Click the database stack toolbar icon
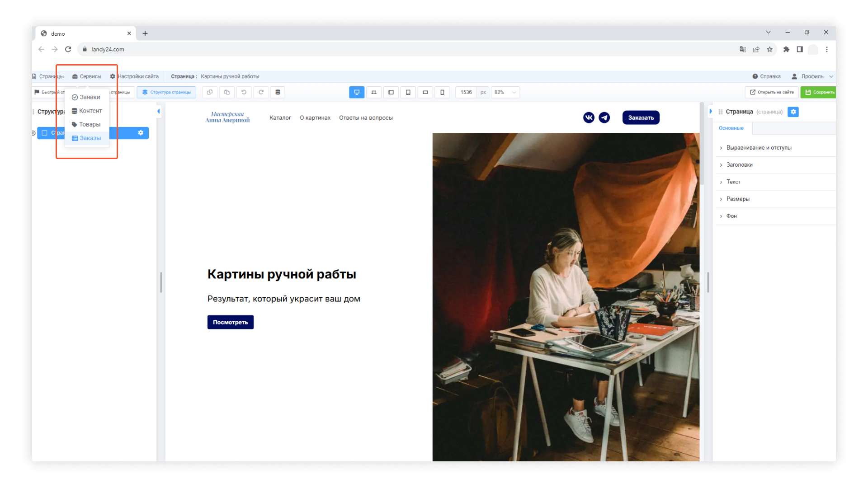The height and width of the screenshot is (488, 868). (x=278, y=92)
